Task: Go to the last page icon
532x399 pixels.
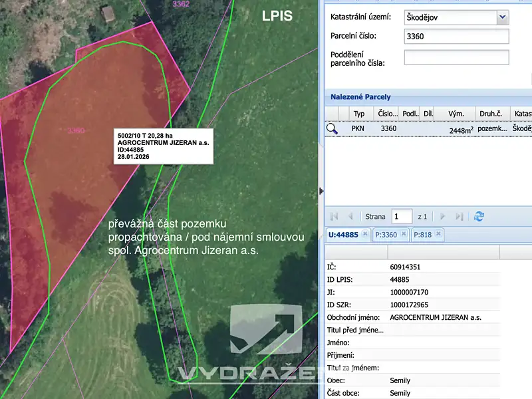Action: [x=459, y=217]
